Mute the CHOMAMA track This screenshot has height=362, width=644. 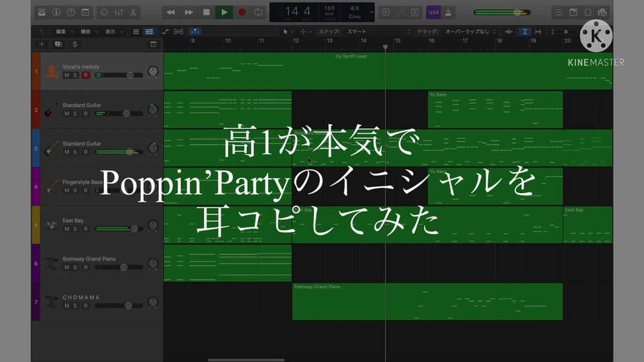tap(66, 306)
